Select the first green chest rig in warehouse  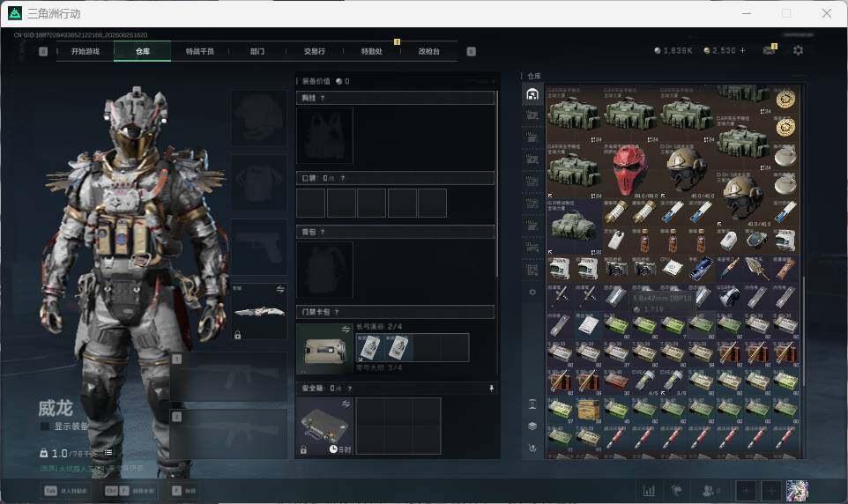(574, 114)
